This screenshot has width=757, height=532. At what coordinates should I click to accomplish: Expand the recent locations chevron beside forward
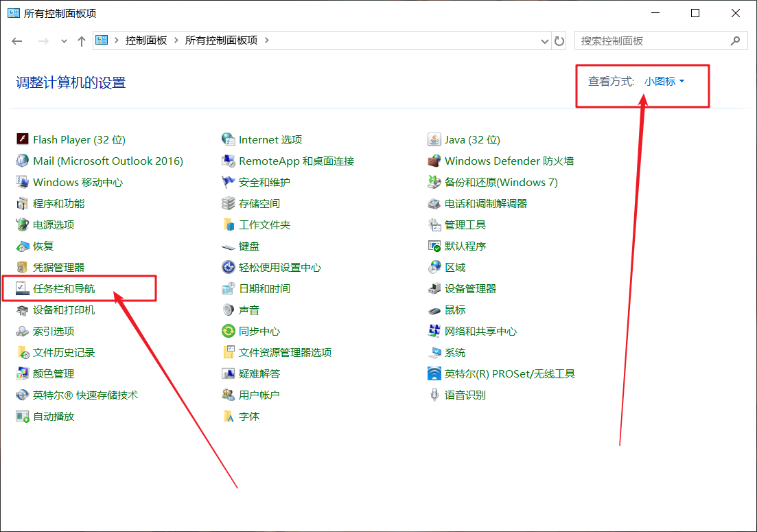point(64,41)
